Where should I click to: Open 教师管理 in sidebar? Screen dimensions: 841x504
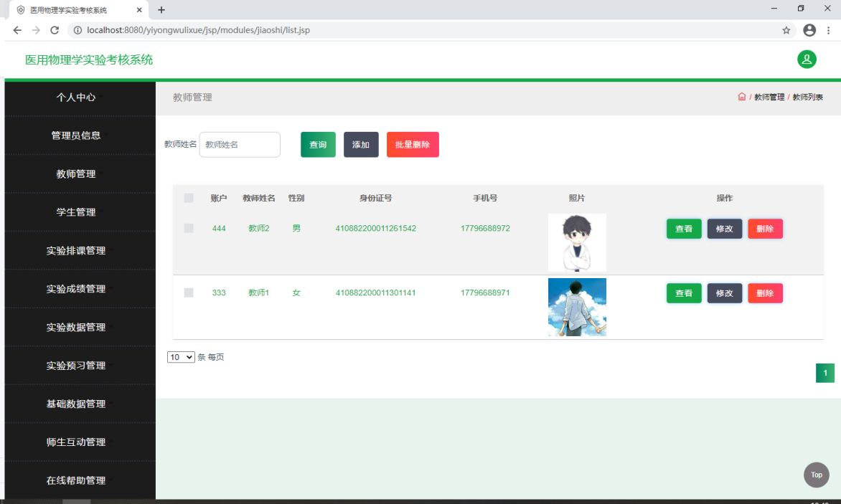[76, 174]
